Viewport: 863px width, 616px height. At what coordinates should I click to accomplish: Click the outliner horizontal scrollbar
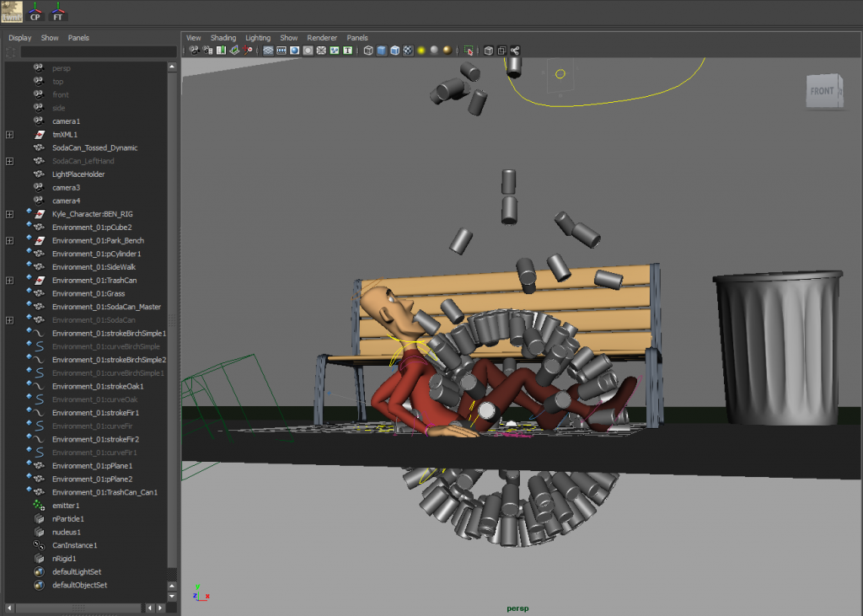coord(78,608)
